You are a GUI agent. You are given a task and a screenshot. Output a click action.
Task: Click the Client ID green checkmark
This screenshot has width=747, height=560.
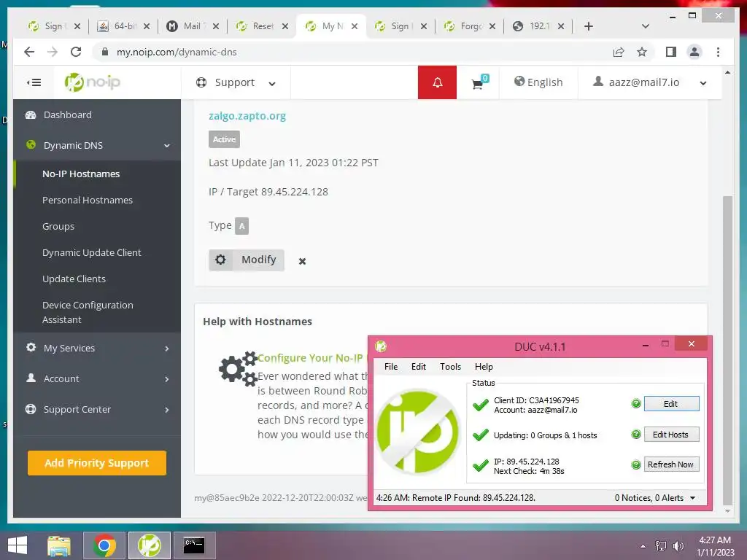click(x=481, y=405)
